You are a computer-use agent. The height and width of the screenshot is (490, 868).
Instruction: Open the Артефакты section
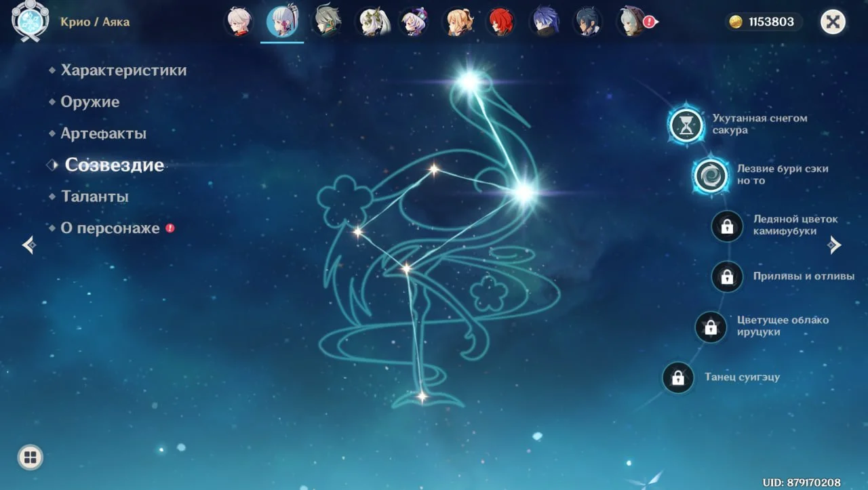pyautogui.click(x=103, y=134)
